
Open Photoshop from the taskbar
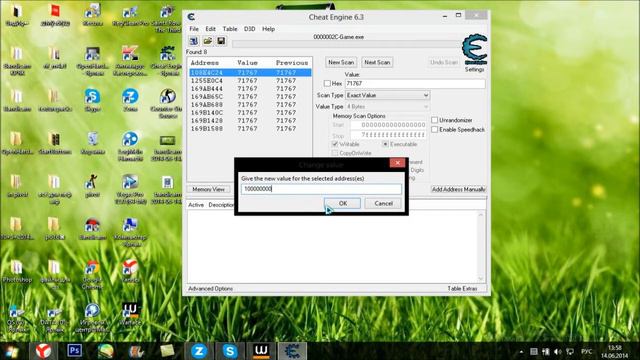pyautogui.click(x=74, y=351)
